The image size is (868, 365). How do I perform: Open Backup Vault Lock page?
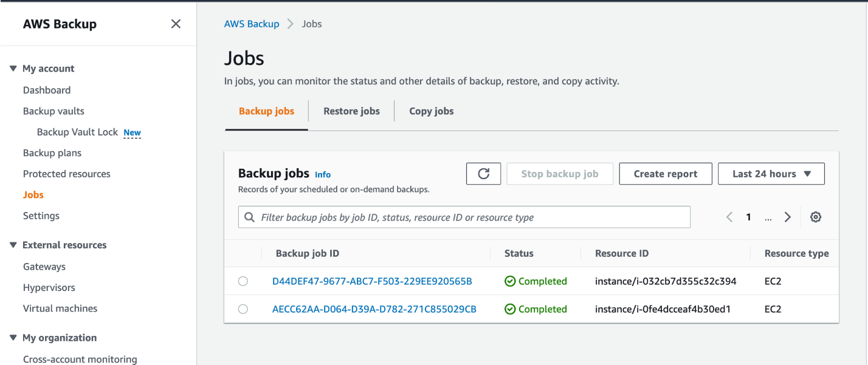pyautogui.click(x=77, y=132)
